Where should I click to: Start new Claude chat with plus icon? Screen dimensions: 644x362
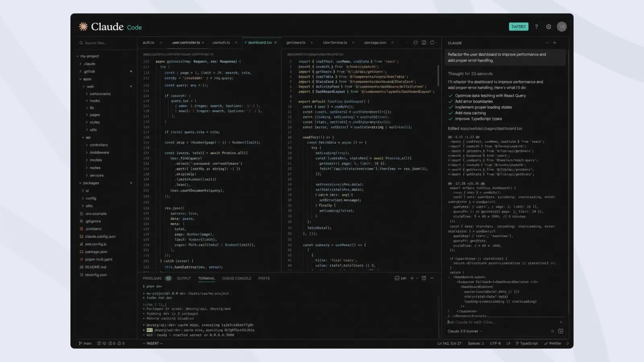click(554, 43)
